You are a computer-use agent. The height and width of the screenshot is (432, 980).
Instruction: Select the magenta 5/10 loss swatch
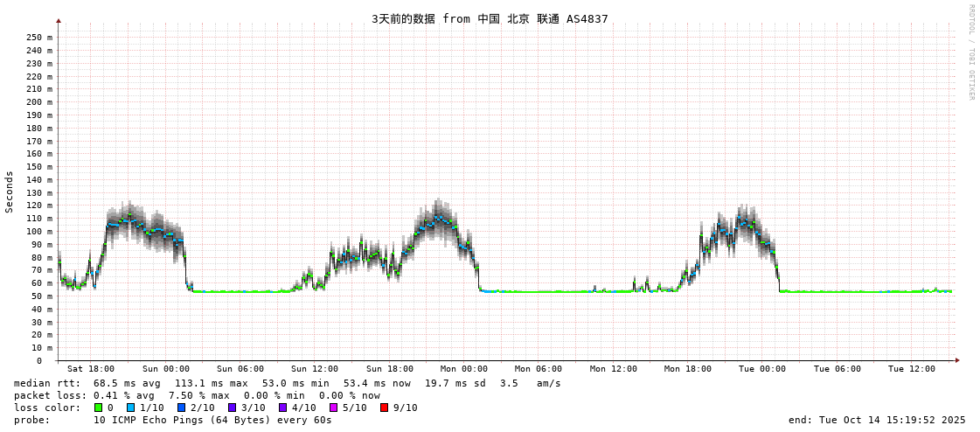click(x=334, y=408)
